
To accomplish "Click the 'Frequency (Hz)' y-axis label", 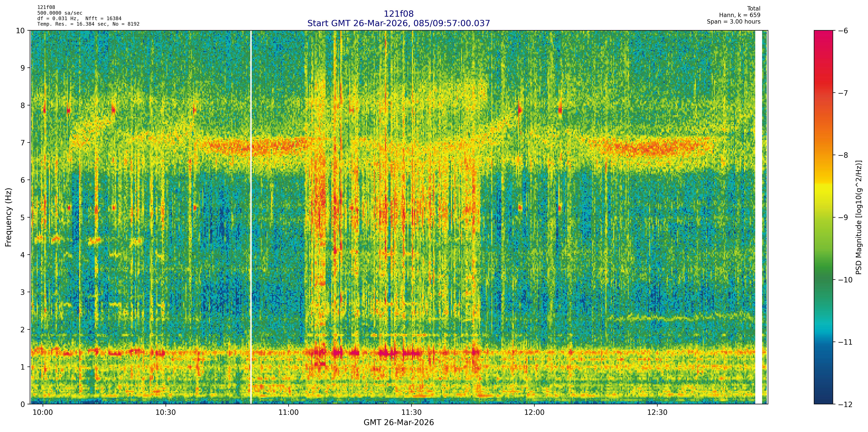I will (8, 217).
